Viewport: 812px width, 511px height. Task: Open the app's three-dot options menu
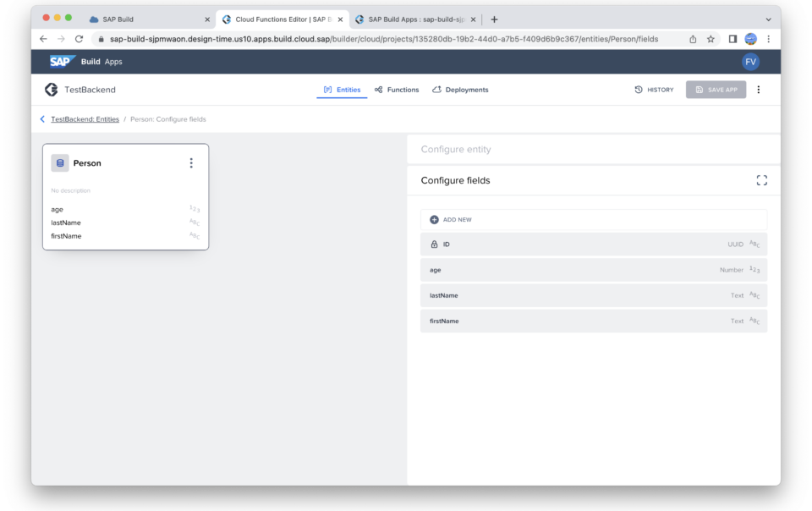coord(759,90)
